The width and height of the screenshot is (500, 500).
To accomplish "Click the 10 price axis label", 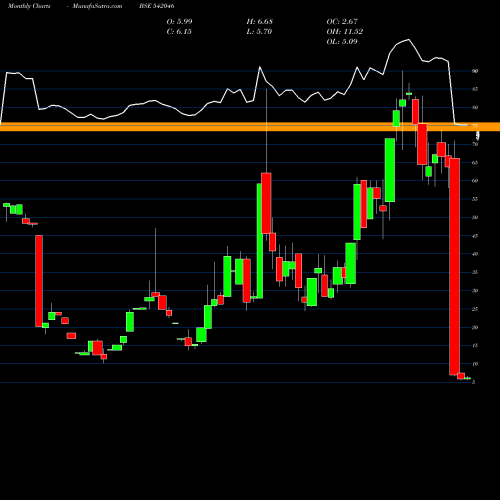I will pos(475,364).
